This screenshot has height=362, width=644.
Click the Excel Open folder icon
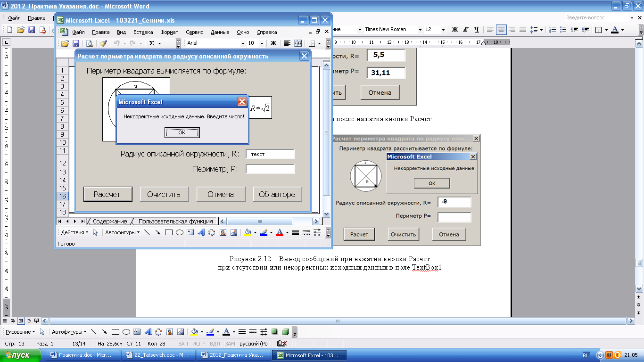click(66, 43)
